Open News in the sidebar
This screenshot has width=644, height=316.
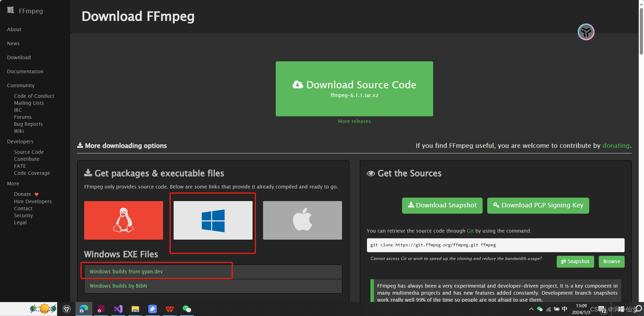coord(13,43)
